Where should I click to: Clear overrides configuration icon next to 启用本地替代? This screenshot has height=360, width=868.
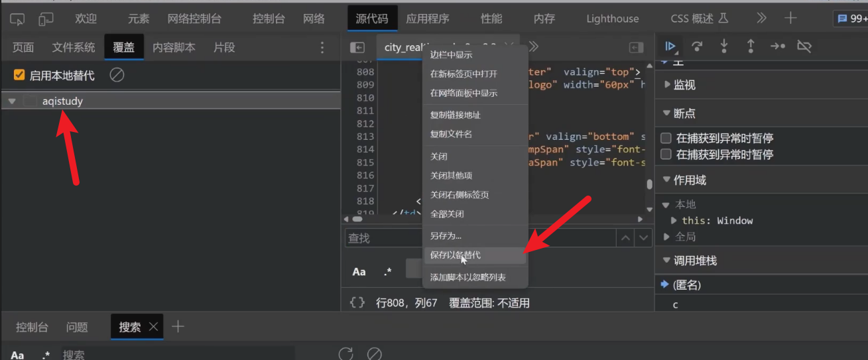click(x=117, y=75)
